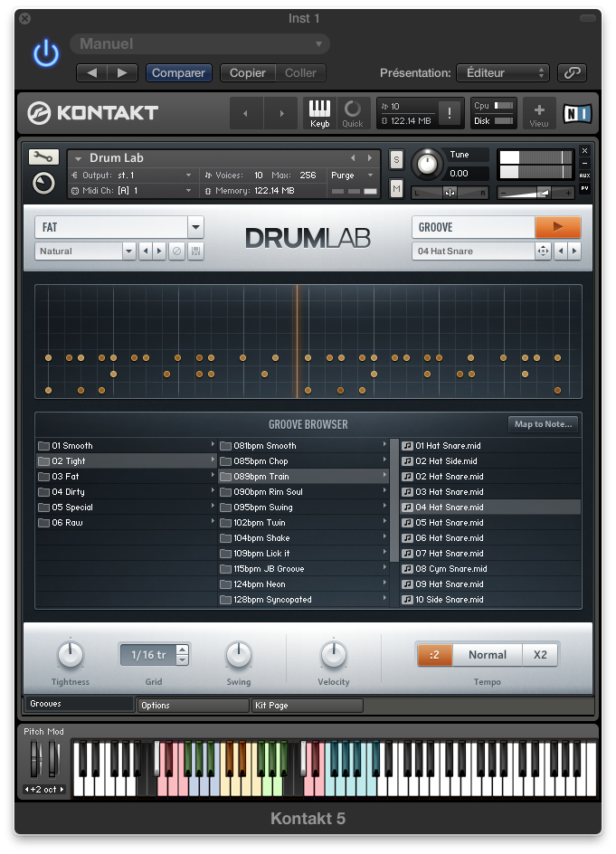The height and width of the screenshot is (854, 616).
Task: Click the snapshot camera-dial icon
Action: click(x=43, y=183)
